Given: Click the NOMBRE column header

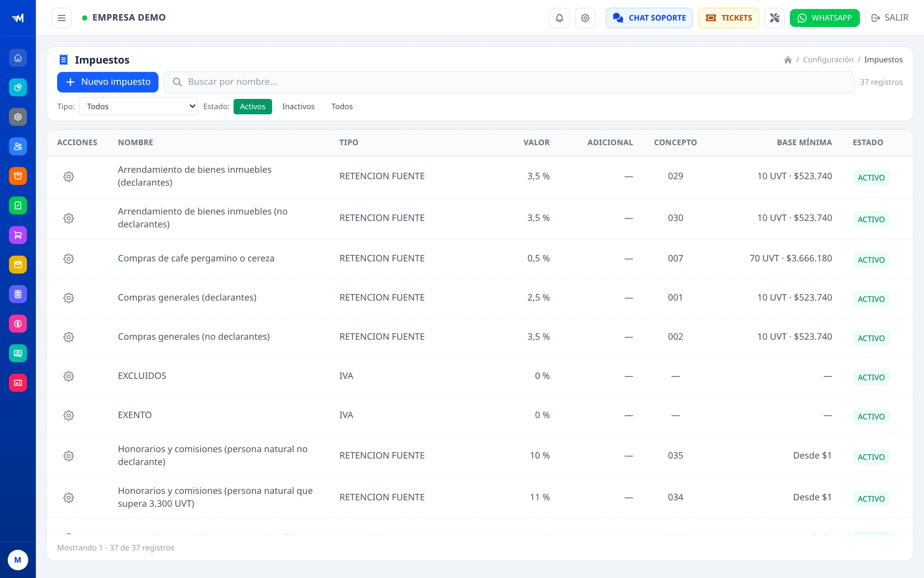Looking at the screenshot, I should (x=135, y=142).
